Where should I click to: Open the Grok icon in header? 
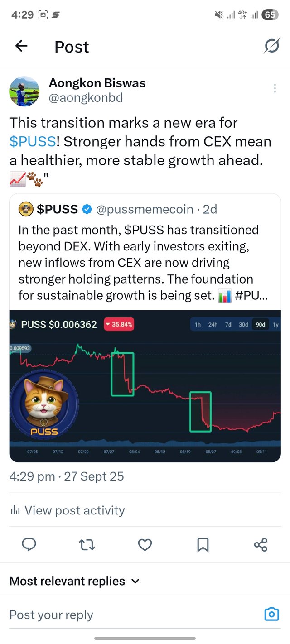click(271, 46)
